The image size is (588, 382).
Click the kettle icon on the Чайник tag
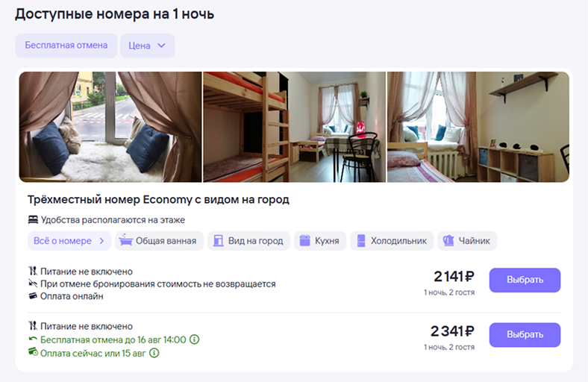coord(448,241)
